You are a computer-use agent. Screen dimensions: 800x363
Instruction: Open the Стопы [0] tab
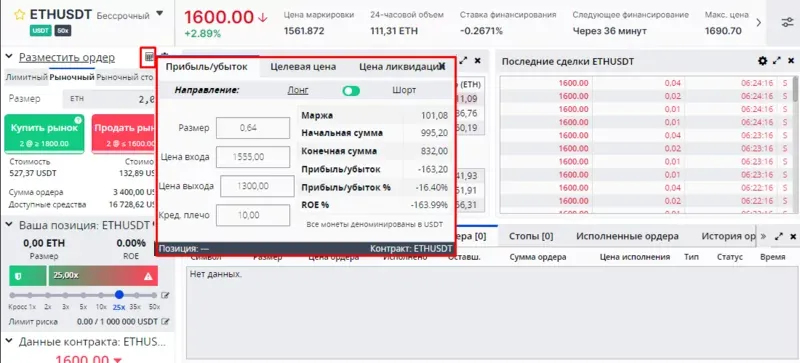pos(531,236)
